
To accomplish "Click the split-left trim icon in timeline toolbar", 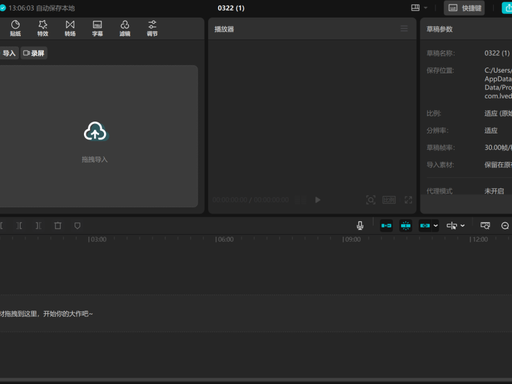I will pos(19,226).
